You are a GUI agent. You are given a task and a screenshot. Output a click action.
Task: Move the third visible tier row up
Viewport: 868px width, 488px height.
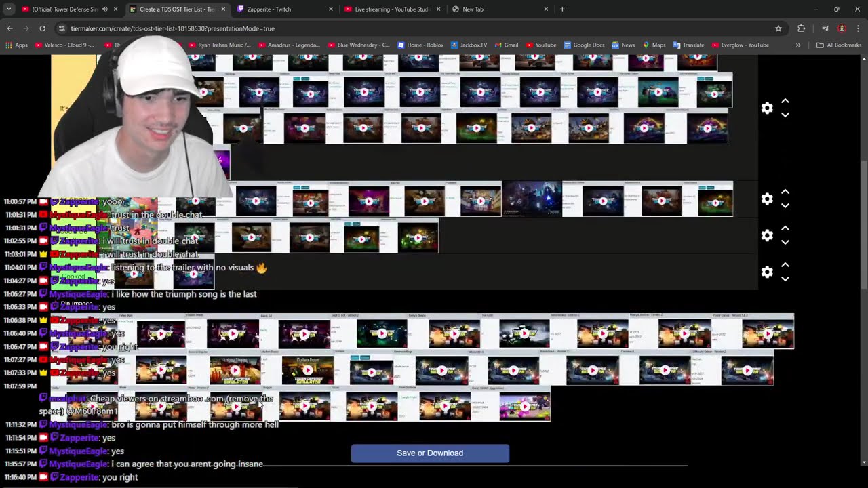coord(785,228)
